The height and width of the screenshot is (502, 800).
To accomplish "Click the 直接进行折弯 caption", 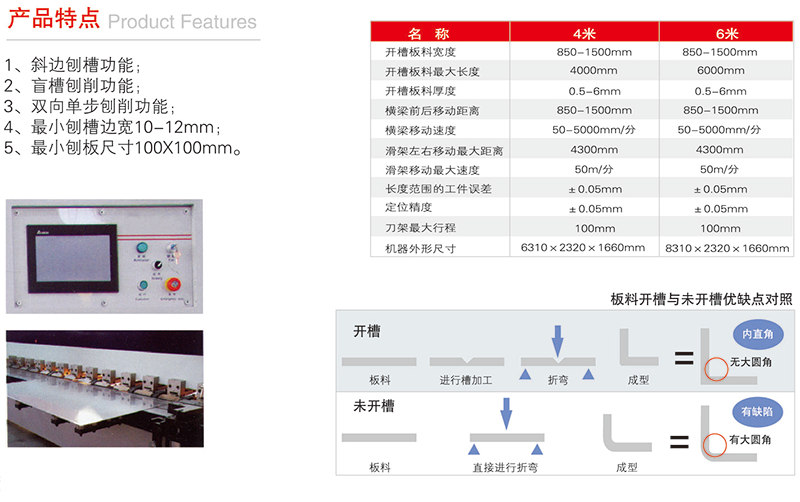I will [x=505, y=467].
